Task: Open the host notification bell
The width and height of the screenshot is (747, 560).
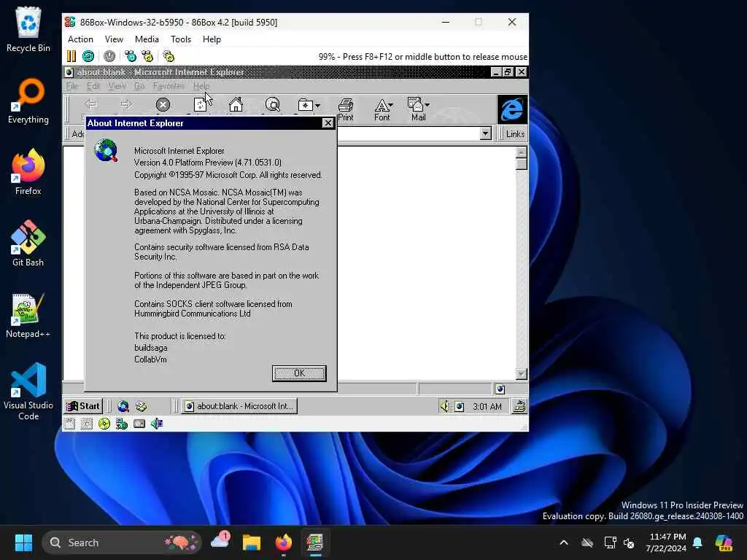Action: tap(697, 542)
